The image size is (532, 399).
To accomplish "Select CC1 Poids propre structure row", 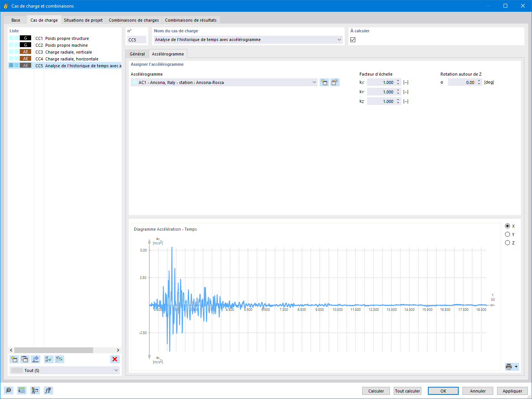I will [65, 38].
